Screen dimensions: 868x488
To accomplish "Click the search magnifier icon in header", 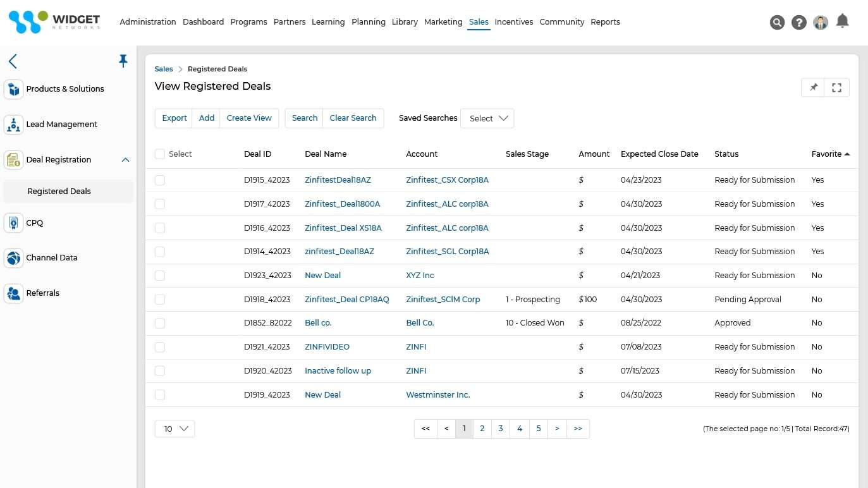I will (777, 23).
